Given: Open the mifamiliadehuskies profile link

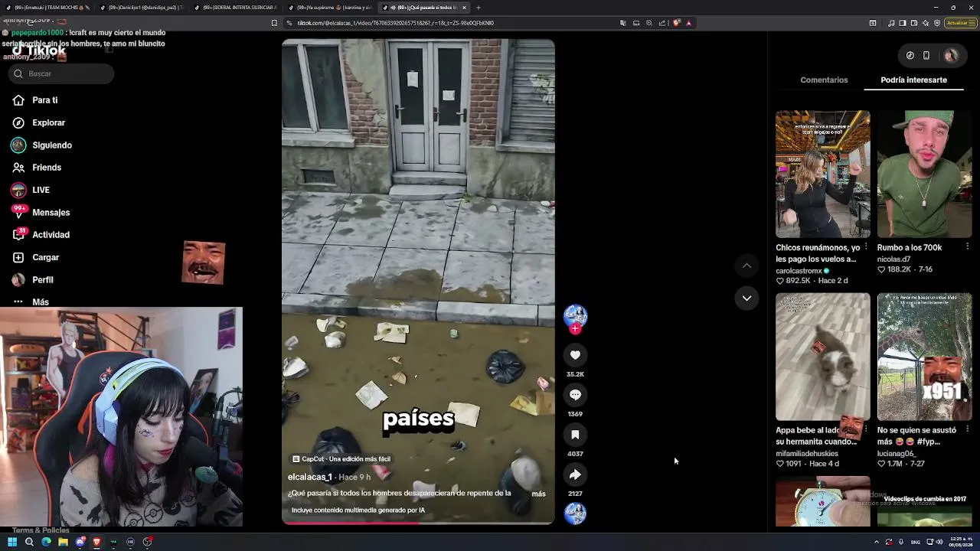Looking at the screenshot, I should [806, 453].
